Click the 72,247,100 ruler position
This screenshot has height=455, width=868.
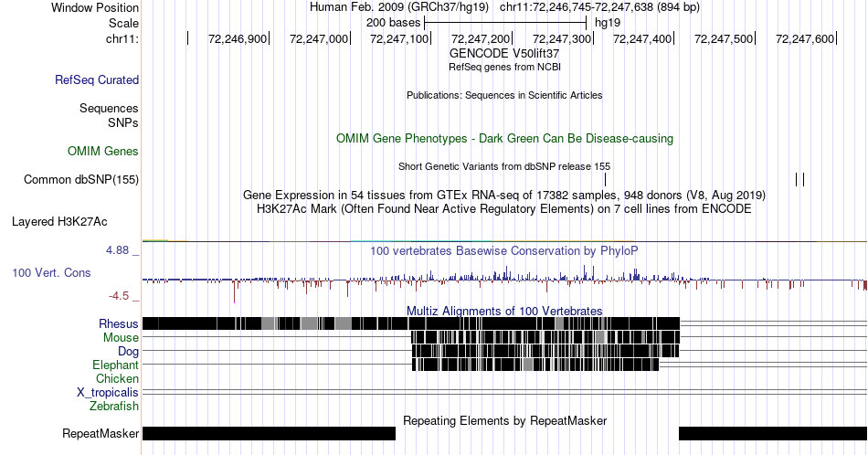399,38
